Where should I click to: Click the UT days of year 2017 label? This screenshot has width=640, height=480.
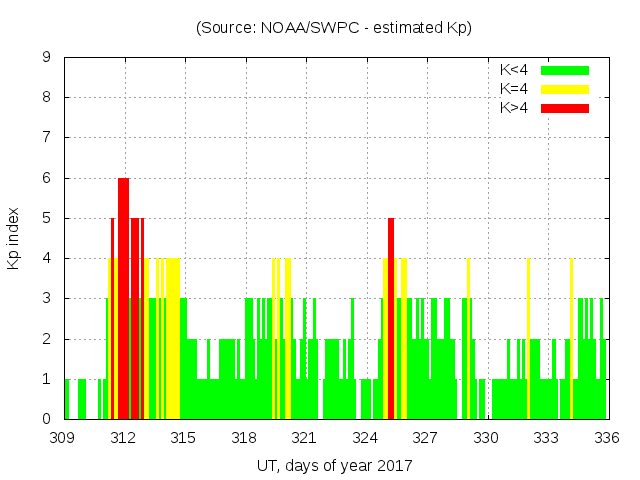tap(334, 465)
